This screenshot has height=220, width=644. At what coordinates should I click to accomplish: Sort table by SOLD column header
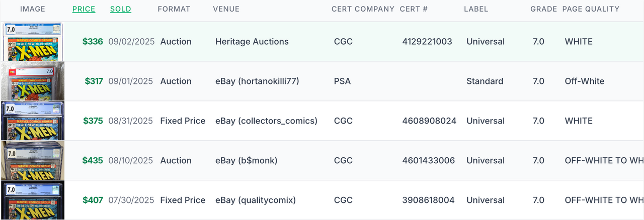coord(121,9)
